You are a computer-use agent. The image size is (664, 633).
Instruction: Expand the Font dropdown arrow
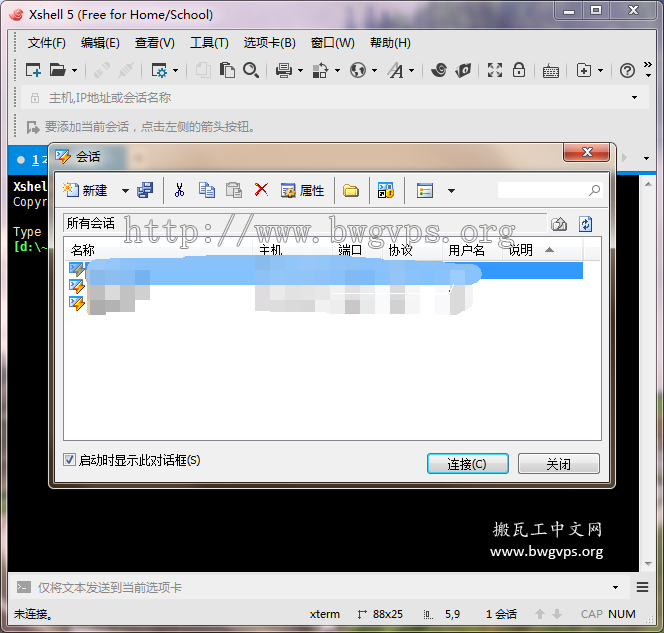[411, 70]
